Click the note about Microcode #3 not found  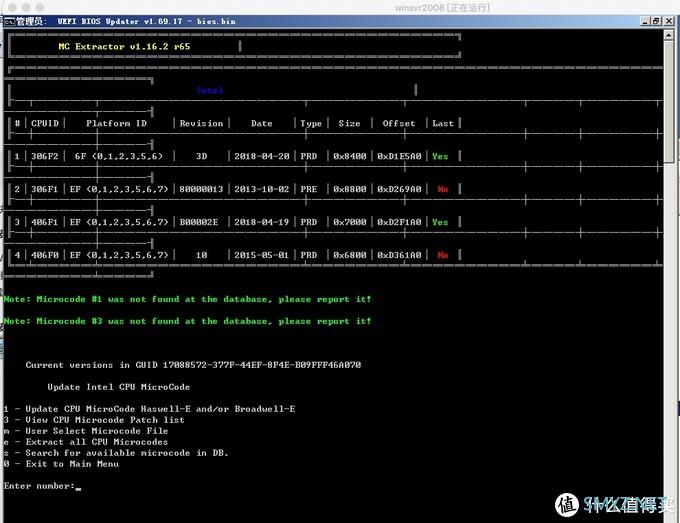point(187,321)
